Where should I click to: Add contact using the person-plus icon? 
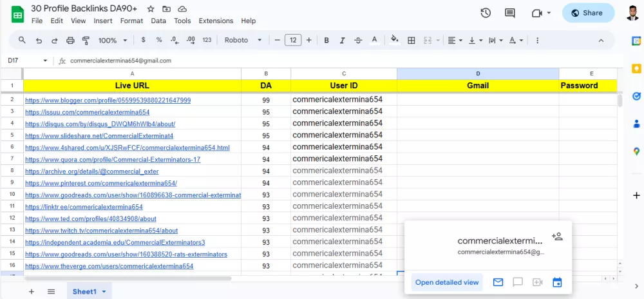557,236
